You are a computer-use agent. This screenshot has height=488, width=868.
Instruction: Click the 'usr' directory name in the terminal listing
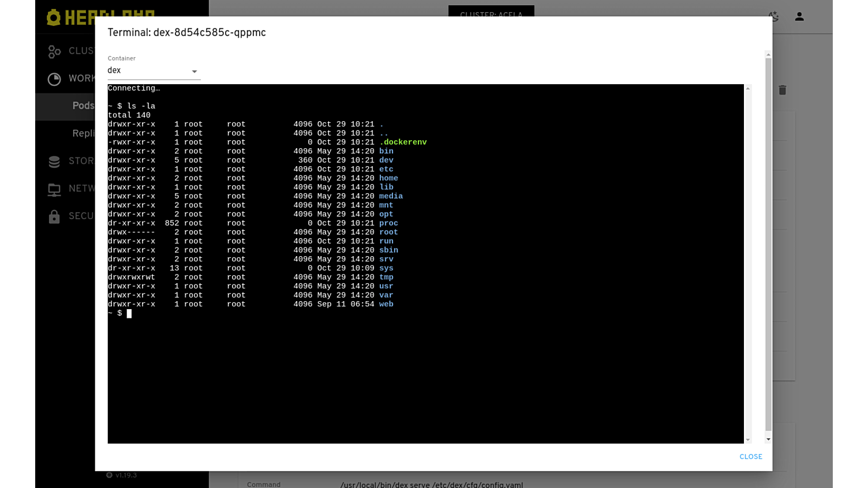(386, 287)
